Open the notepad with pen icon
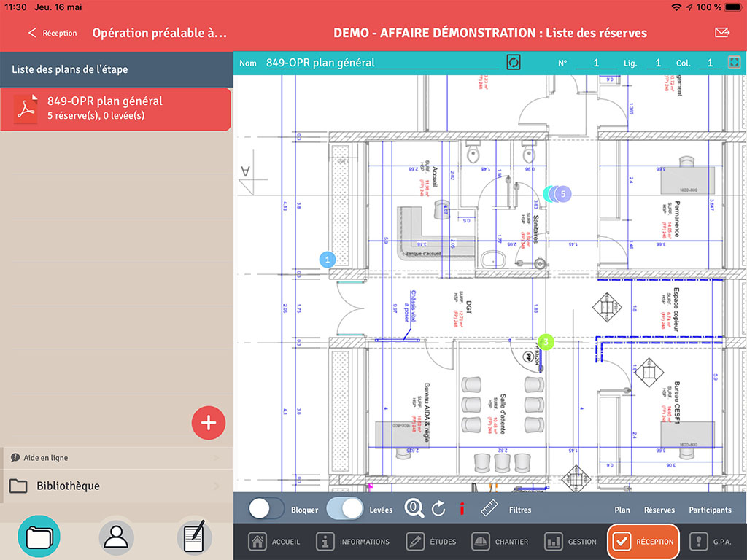The image size is (747, 560). click(x=194, y=537)
